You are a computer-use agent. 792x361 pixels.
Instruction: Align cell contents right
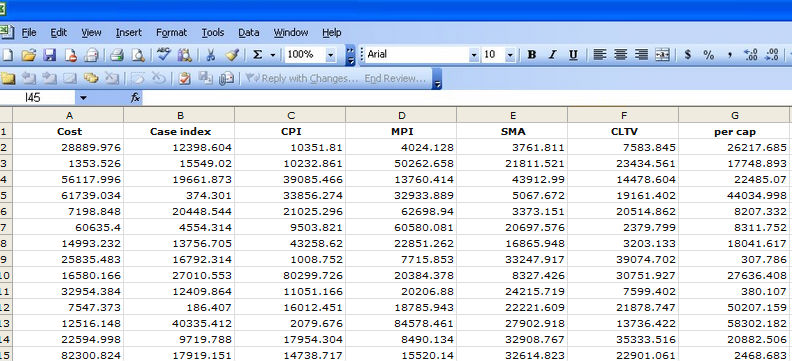tap(641, 55)
